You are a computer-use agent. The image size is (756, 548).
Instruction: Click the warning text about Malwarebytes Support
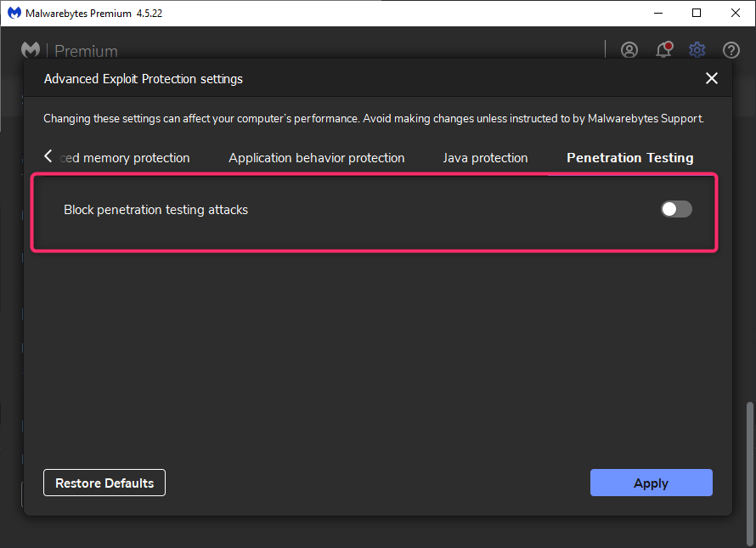pos(374,119)
